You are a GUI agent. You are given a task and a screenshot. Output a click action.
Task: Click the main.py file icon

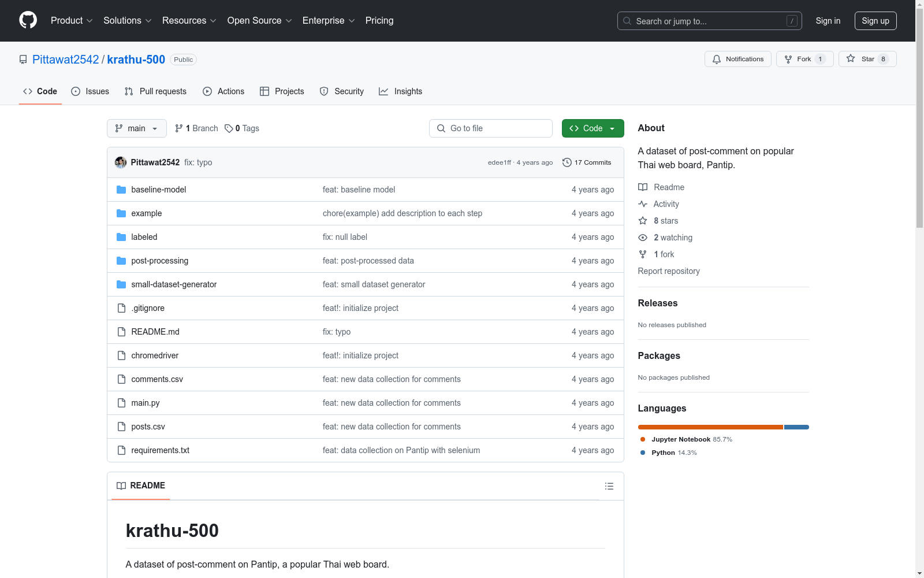121,403
